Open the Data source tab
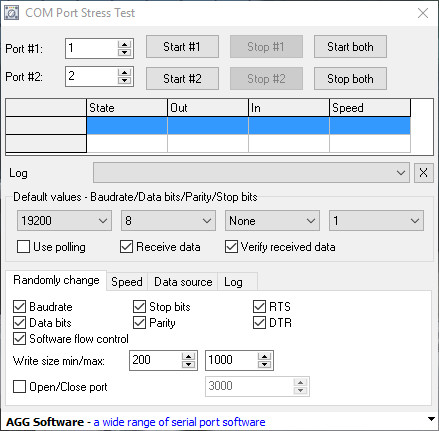The width and height of the screenshot is (439, 431). 183,282
